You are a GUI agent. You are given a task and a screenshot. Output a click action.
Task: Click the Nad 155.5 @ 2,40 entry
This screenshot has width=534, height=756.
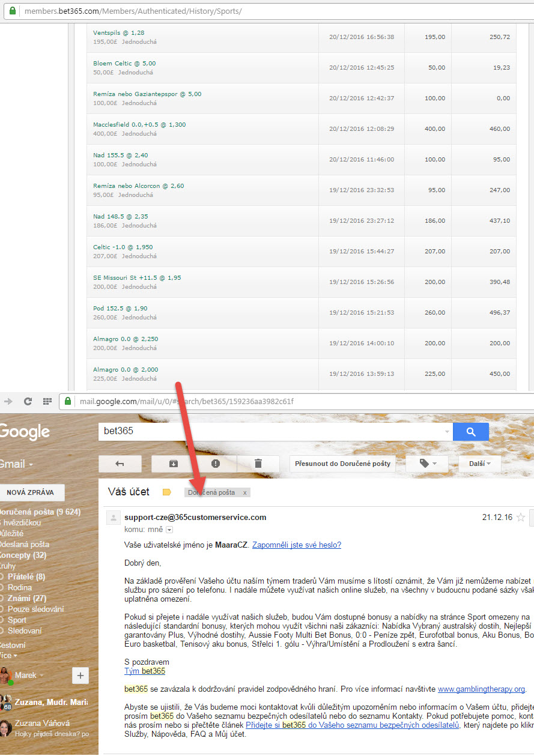pyautogui.click(x=120, y=155)
